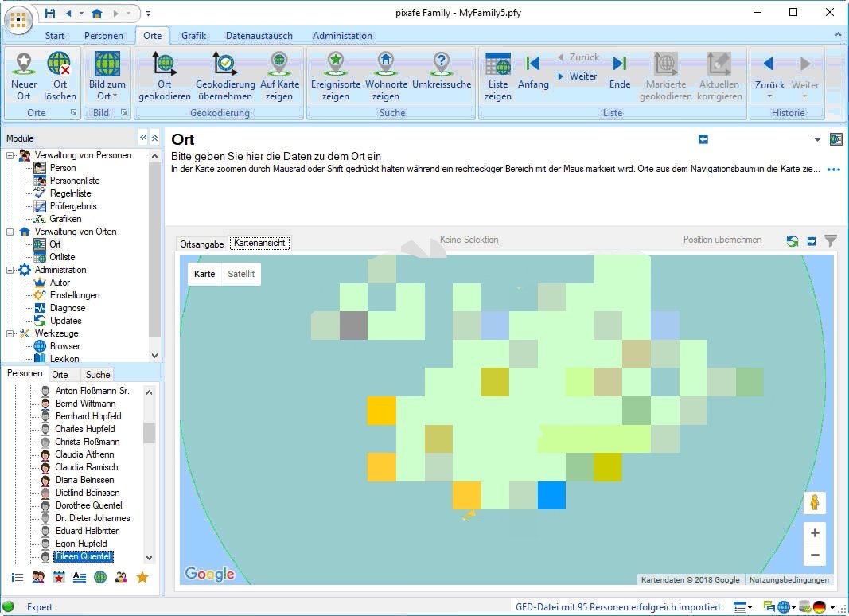
Task: Click the Neuer Ort ribbon icon
Action: (x=24, y=76)
